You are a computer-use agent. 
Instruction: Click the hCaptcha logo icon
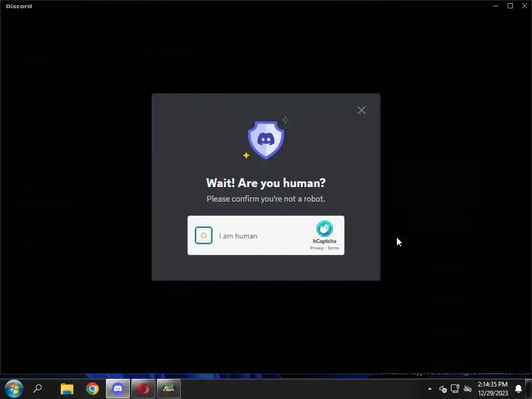(x=325, y=229)
